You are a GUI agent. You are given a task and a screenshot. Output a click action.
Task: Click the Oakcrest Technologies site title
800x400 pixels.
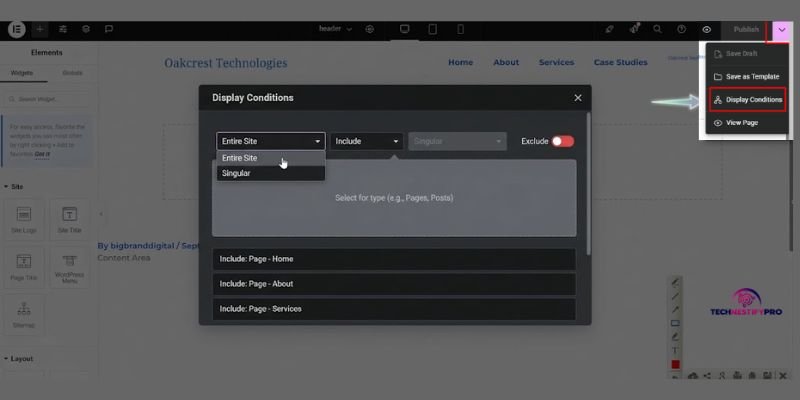click(226, 63)
